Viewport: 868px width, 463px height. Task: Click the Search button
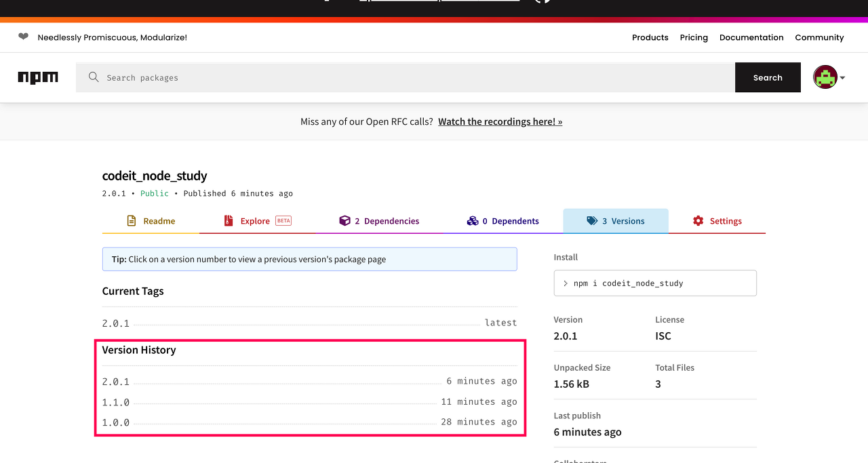pyautogui.click(x=768, y=78)
